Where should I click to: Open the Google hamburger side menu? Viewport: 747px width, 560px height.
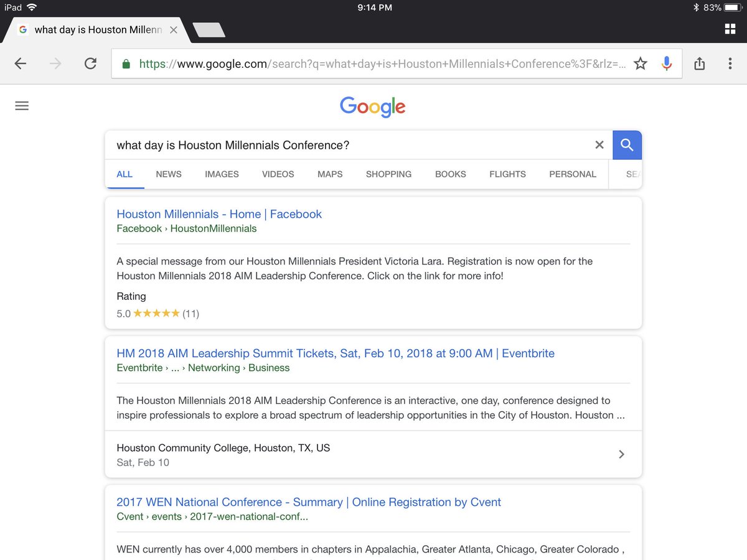click(22, 106)
